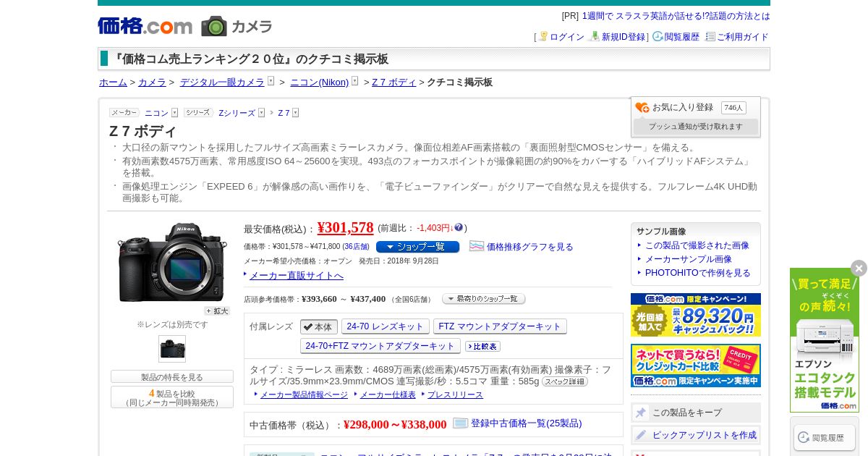
Task: Select the 24-70+FTZ マウントアダプターキット option
Action: [x=380, y=346]
